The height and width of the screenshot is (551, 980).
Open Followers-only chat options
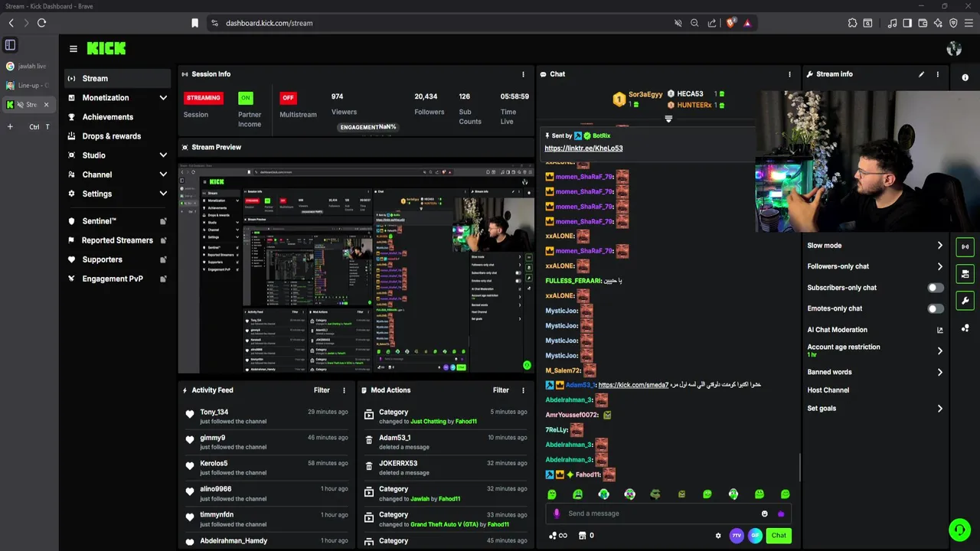875,266
